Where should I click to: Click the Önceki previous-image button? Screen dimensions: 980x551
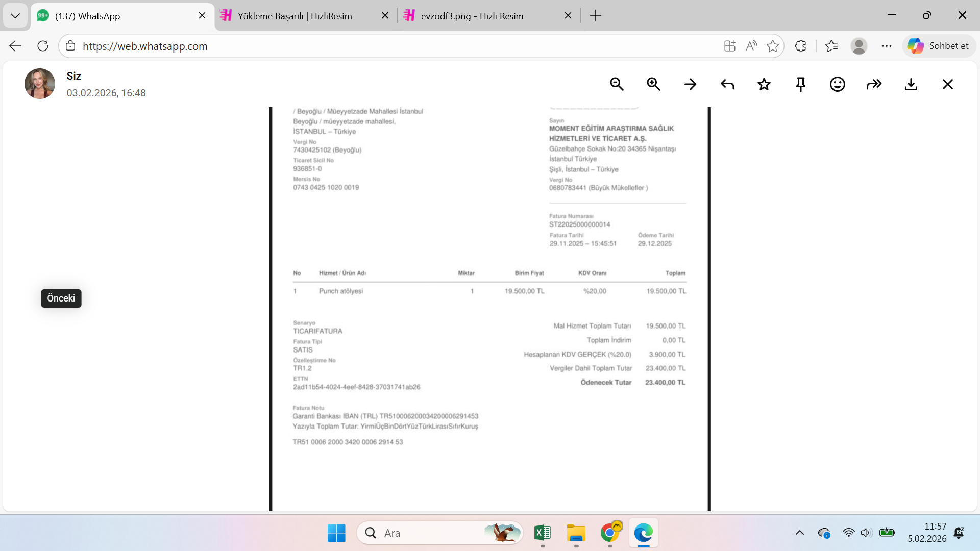pos(61,298)
